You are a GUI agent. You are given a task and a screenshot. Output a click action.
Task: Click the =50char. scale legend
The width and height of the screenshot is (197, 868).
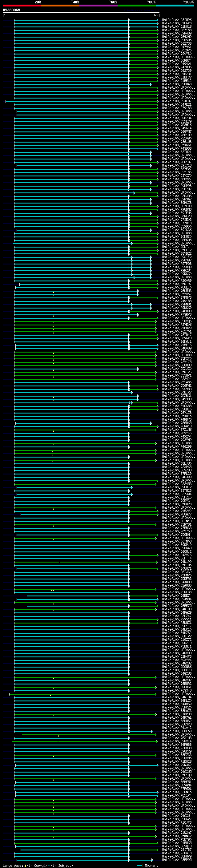[x=147, y=865]
